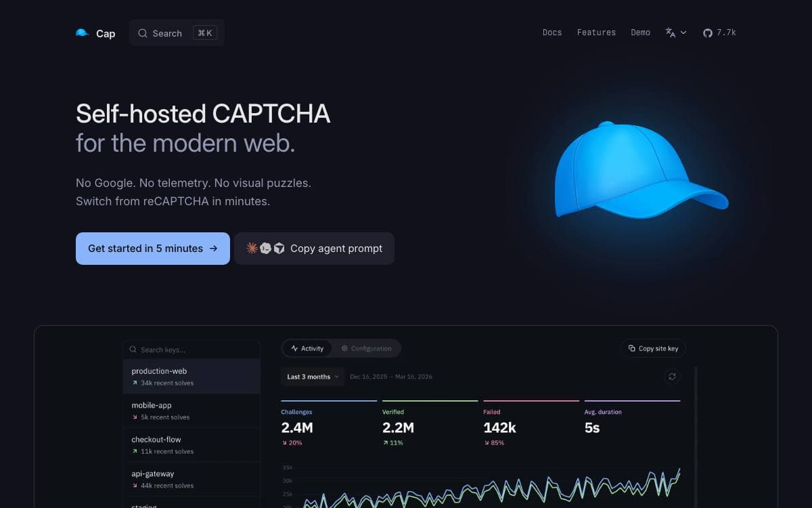The width and height of the screenshot is (812, 508).
Task: Click api-gateway trend arrow icon
Action: click(x=135, y=486)
